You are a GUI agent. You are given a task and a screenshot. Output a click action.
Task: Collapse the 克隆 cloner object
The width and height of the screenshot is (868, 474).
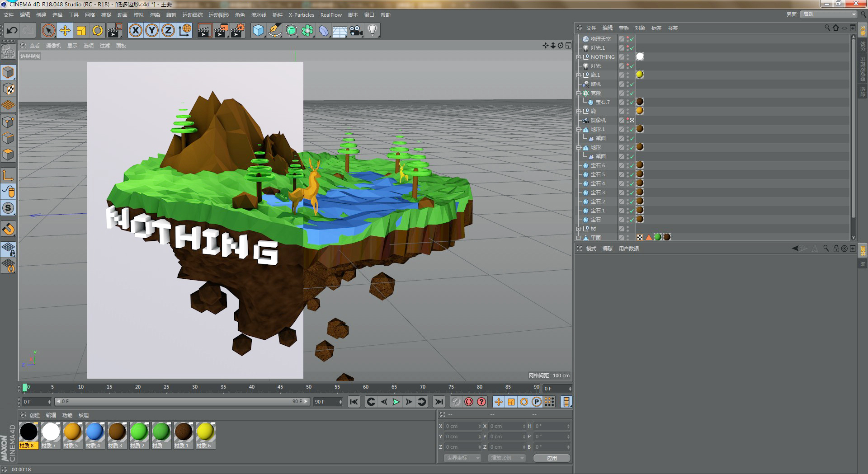point(578,93)
